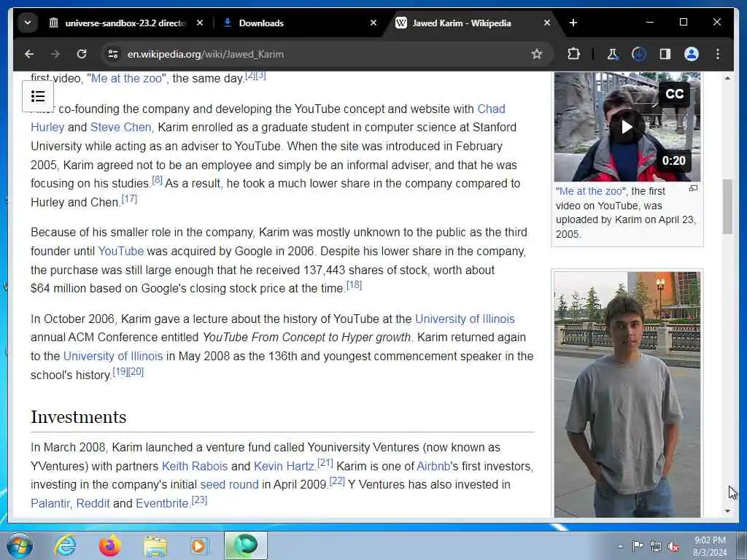Open citation [2] after "the same day"
Viewport: 747px width, 560px height.
coord(250,75)
